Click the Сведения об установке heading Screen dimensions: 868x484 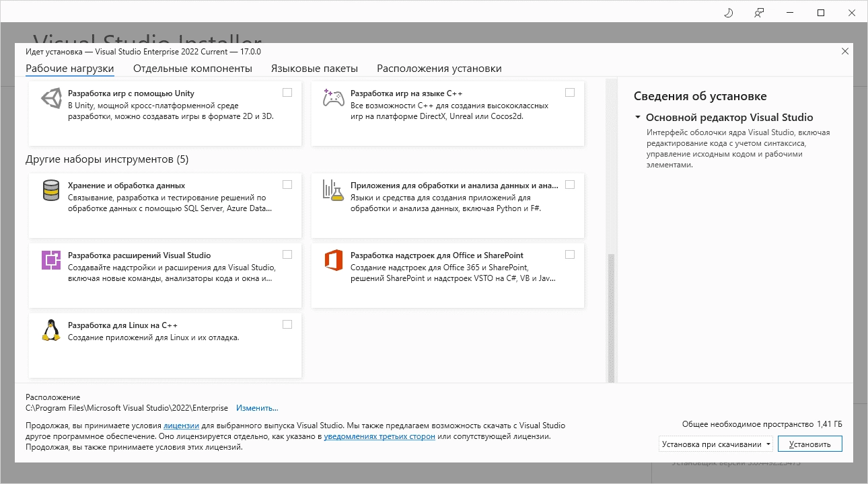click(x=700, y=96)
